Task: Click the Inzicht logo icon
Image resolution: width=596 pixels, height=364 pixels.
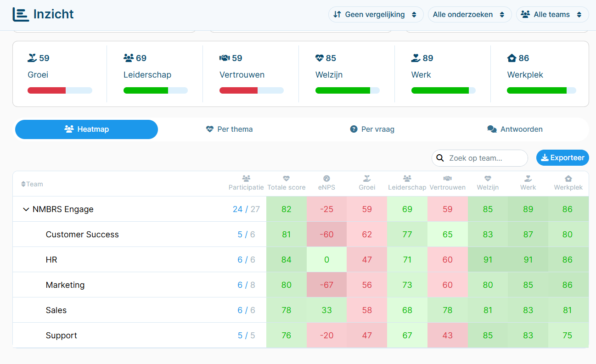Action: (20, 14)
